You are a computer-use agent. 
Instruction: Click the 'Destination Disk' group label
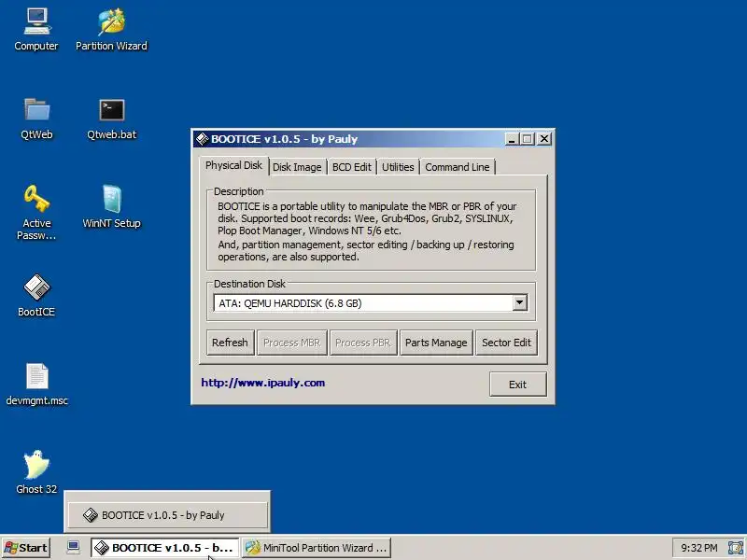pyautogui.click(x=249, y=284)
